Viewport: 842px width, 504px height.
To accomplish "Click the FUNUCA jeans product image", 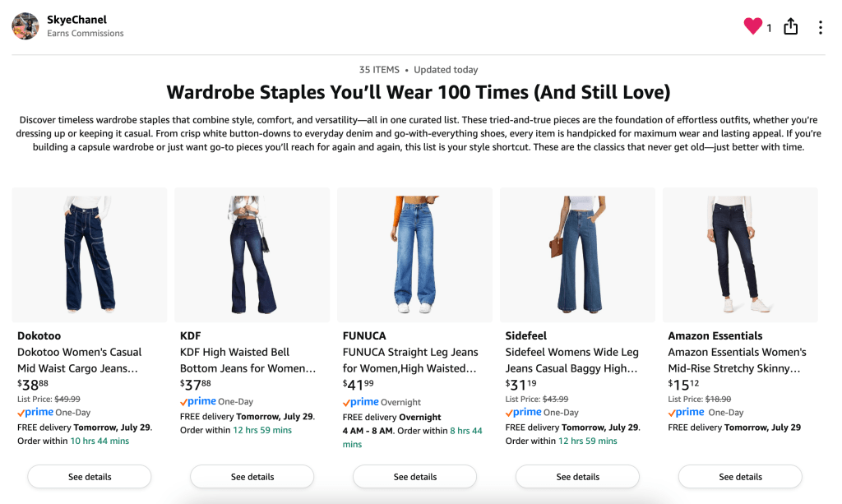I will click(414, 253).
